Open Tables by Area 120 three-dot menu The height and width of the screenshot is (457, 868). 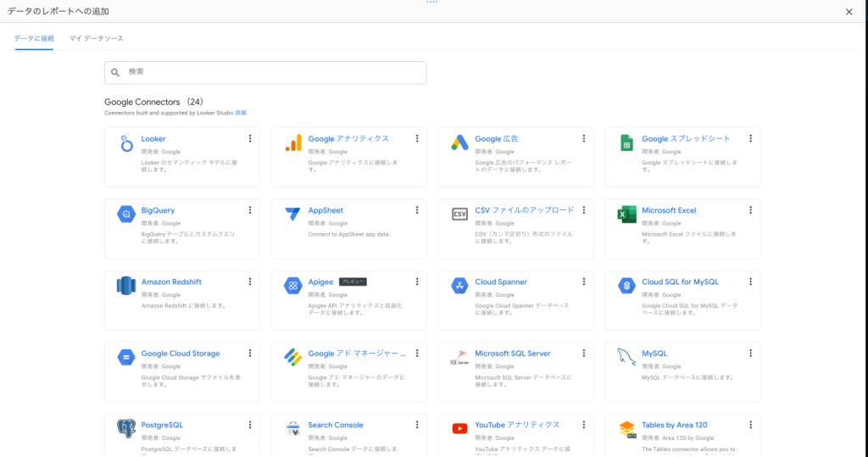[751, 424]
